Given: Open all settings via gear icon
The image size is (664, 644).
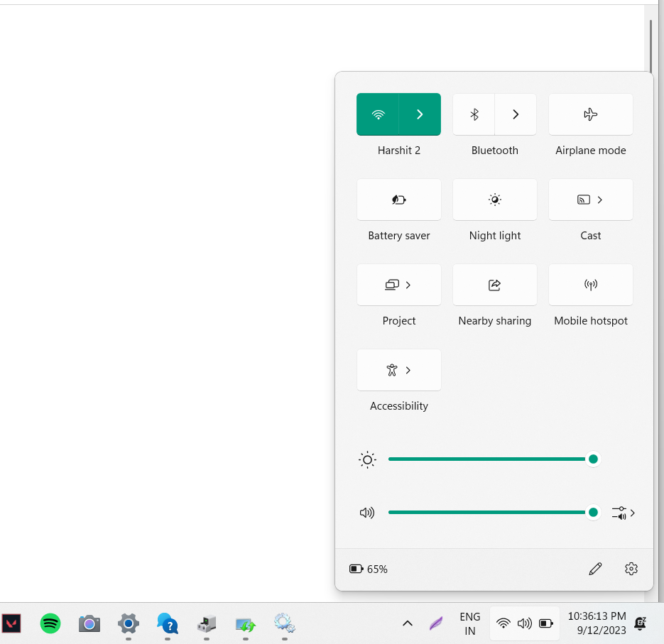Looking at the screenshot, I should [631, 569].
